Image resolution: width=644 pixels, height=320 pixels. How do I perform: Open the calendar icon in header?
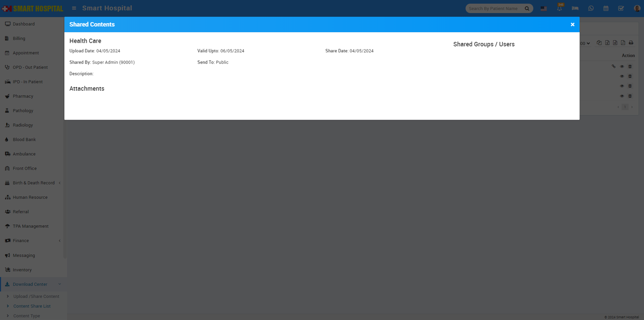[606, 8]
